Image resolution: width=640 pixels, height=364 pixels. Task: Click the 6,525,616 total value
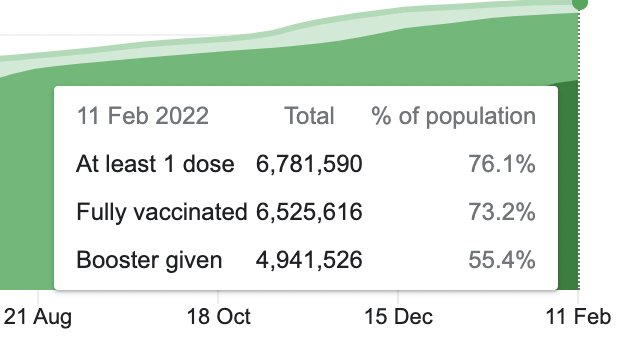309,212
